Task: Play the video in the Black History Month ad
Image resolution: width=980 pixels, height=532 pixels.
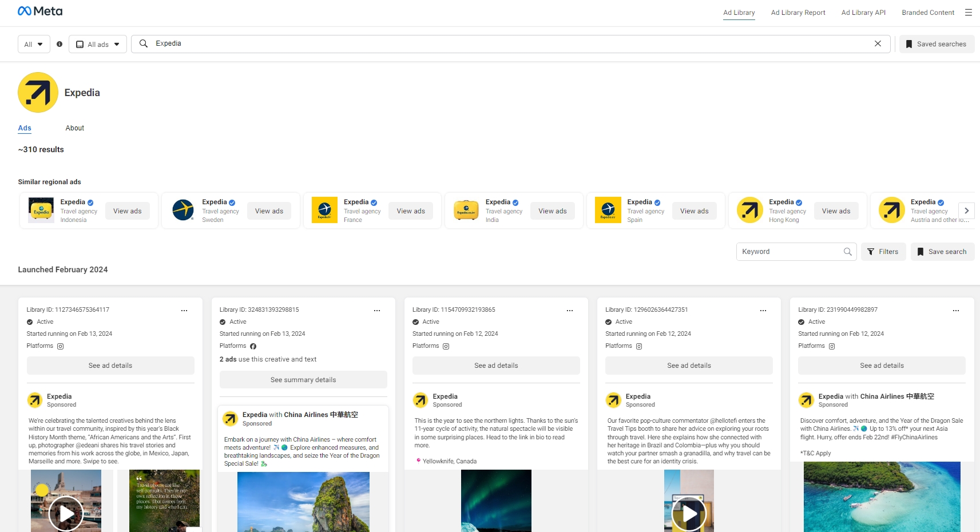Action: (66, 513)
